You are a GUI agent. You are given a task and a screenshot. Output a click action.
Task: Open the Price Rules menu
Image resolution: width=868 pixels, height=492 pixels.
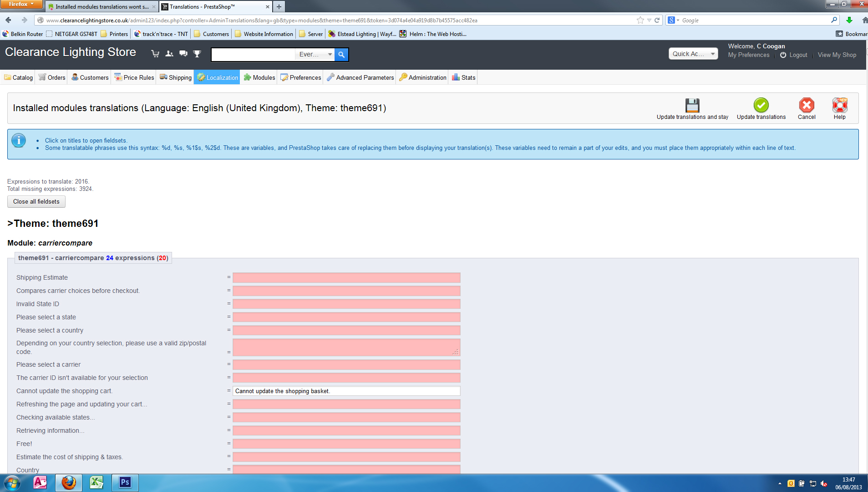[134, 77]
